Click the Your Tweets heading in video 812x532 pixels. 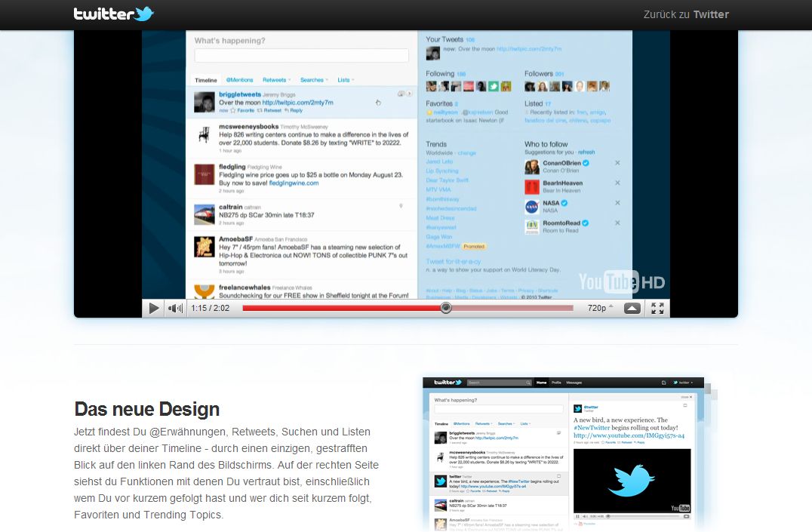[x=444, y=39]
